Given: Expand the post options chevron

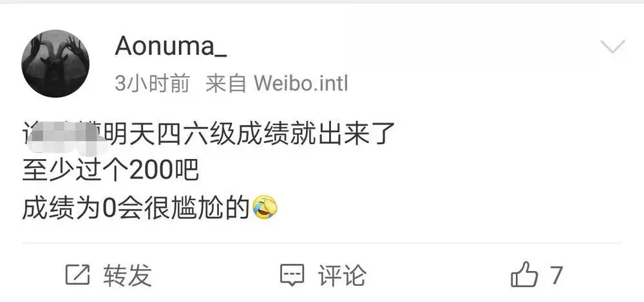Looking at the screenshot, I should point(612,46).
